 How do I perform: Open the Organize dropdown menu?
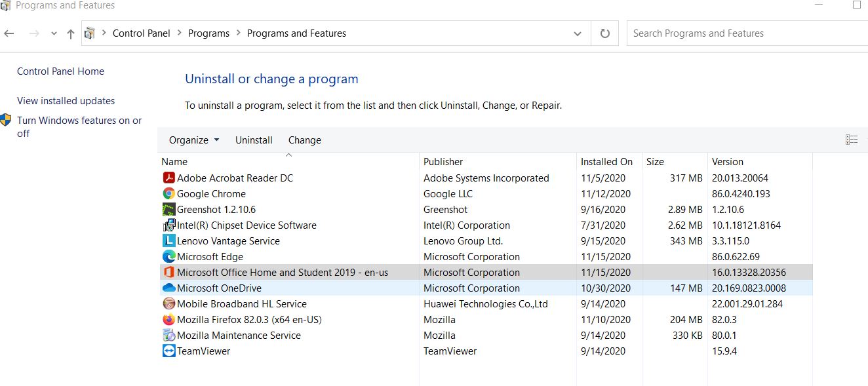(194, 140)
